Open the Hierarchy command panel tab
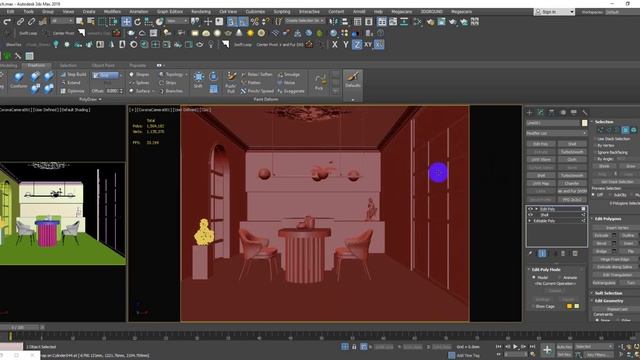 [551, 112]
